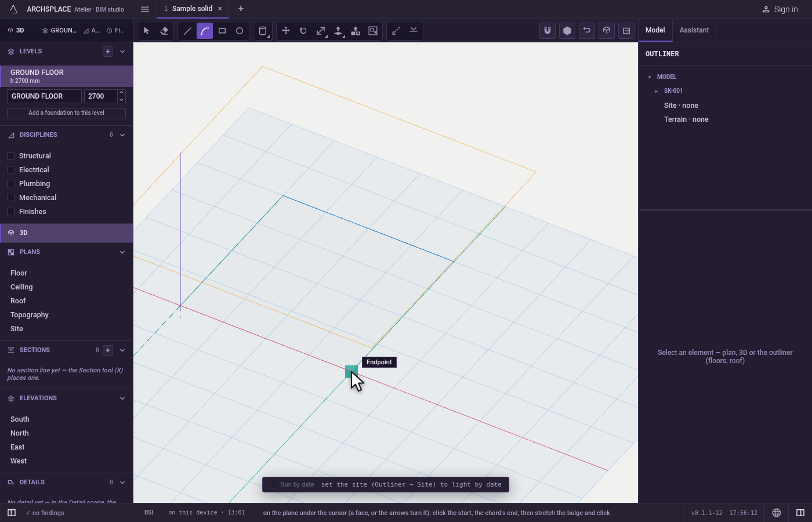The image size is (812, 522).
Task: Click the solid hexagon shading icon
Action: [567, 31]
